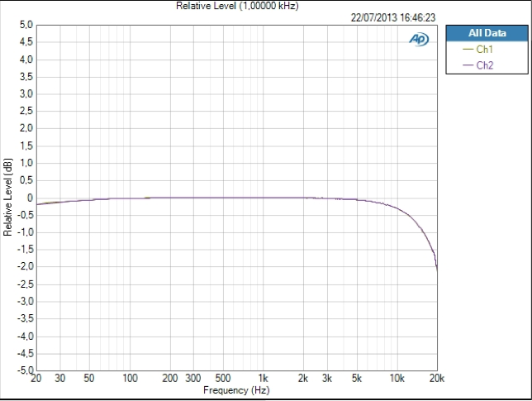Click the -3,5 y-axis label

(x=26, y=318)
